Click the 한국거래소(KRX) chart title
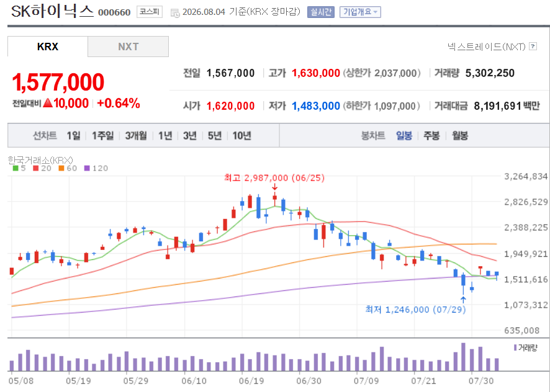 point(40,160)
